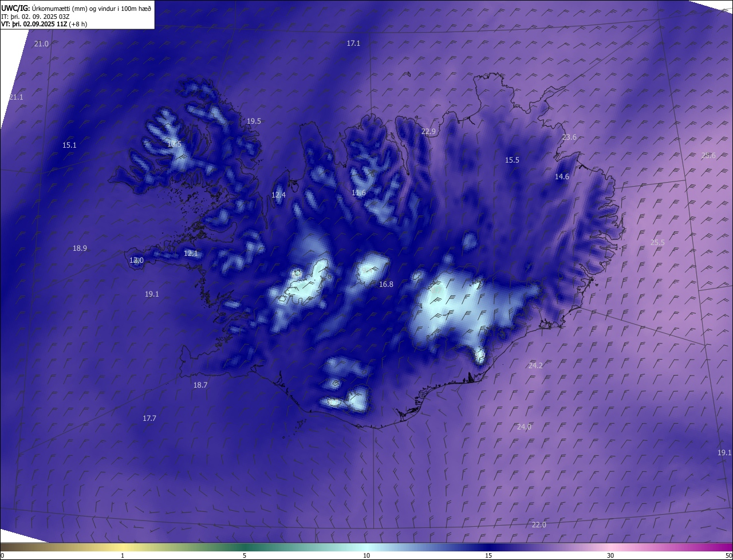Click the colorbar tick label 50
The height and width of the screenshot is (560, 733).
728,556
